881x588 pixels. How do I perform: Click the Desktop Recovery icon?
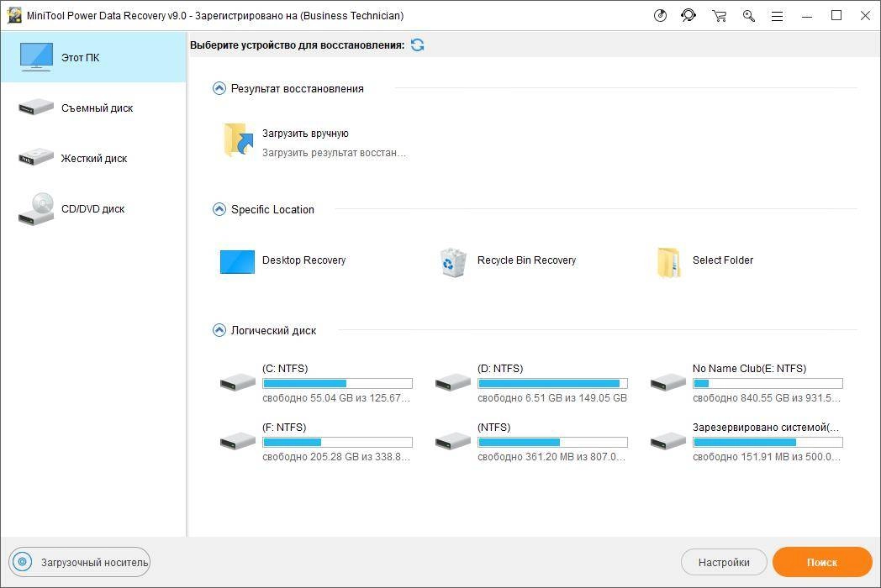point(237,261)
